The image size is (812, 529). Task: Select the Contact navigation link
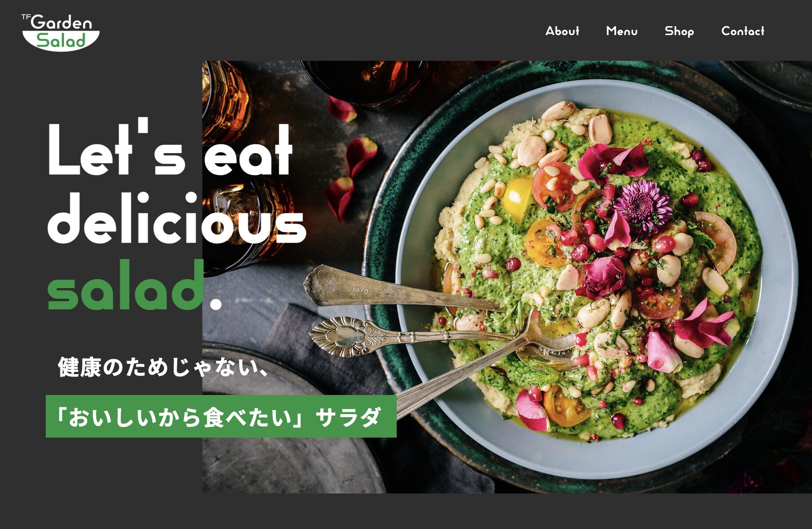point(743,31)
